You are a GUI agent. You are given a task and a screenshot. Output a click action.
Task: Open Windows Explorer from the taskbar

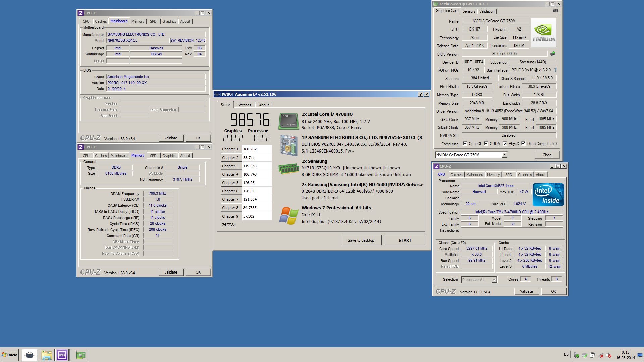coord(46,355)
